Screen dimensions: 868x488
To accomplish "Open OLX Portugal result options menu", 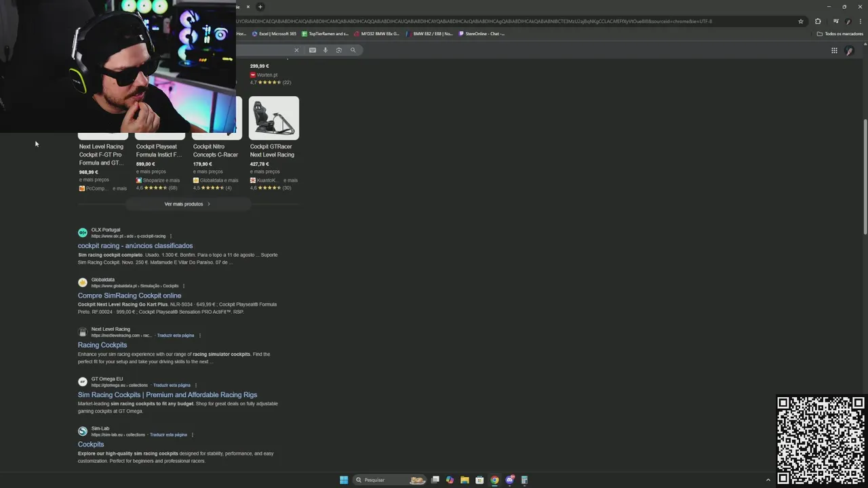I will point(170,237).
